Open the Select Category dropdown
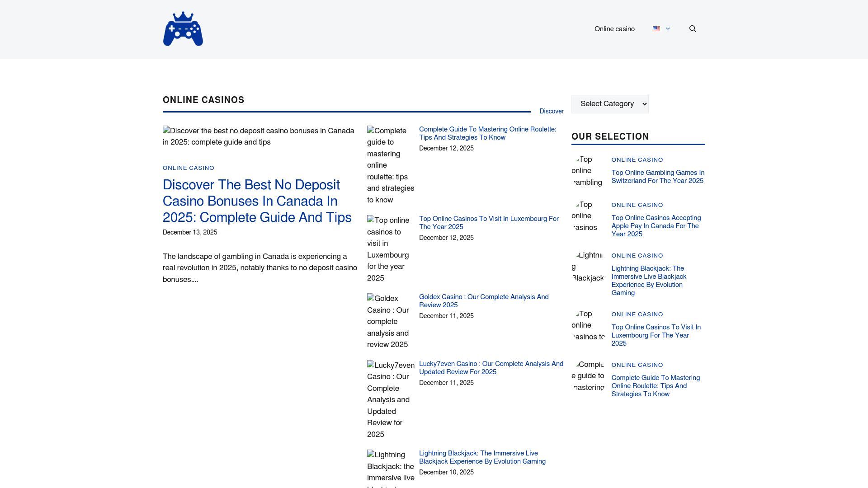Screen dimensions: 868x488 point(610,104)
